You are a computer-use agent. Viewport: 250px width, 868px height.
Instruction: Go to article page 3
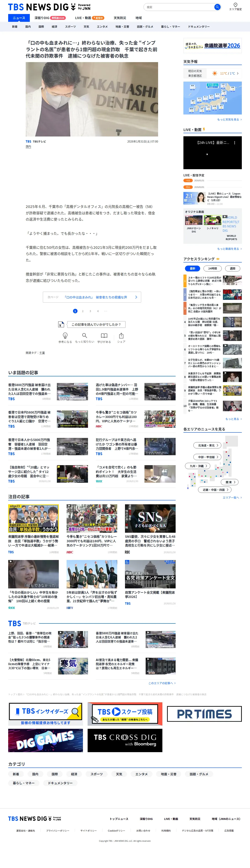point(90,311)
